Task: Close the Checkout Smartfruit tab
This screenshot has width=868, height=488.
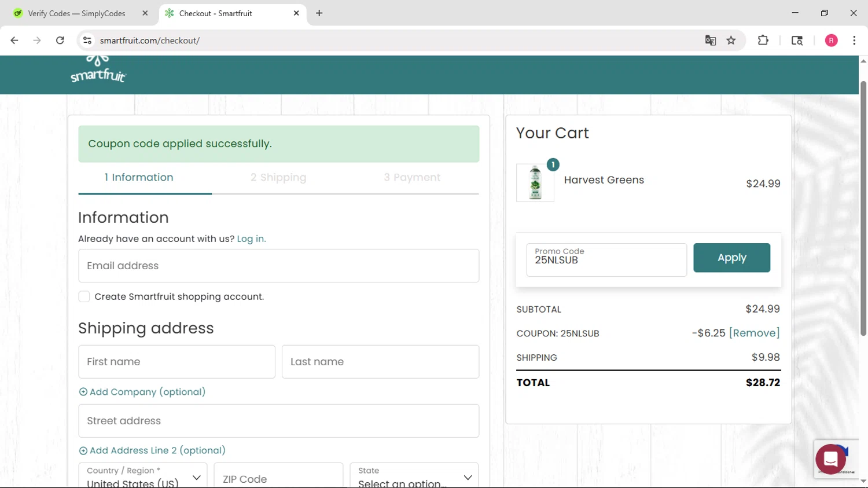Action: click(x=296, y=13)
